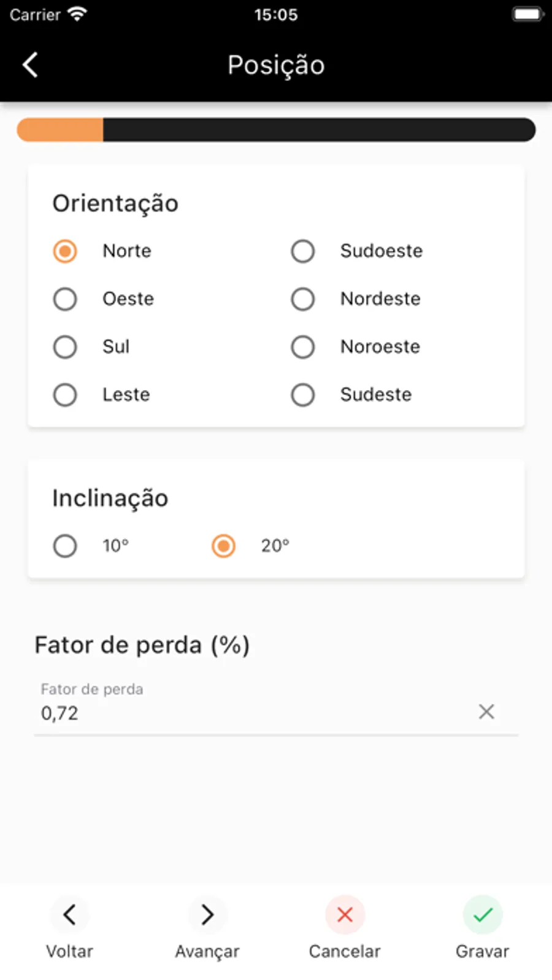
Task: Tap the back arrow in header
Action: pyautogui.click(x=30, y=64)
